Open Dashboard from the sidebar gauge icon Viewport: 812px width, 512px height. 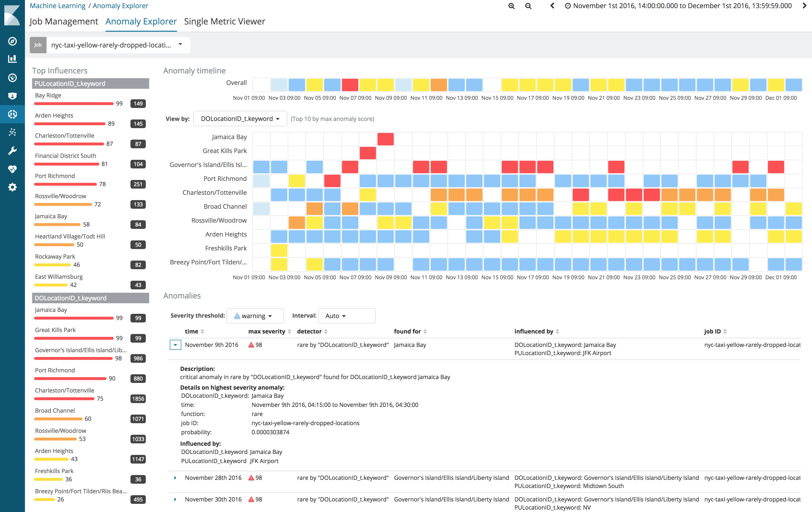click(x=12, y=77)
